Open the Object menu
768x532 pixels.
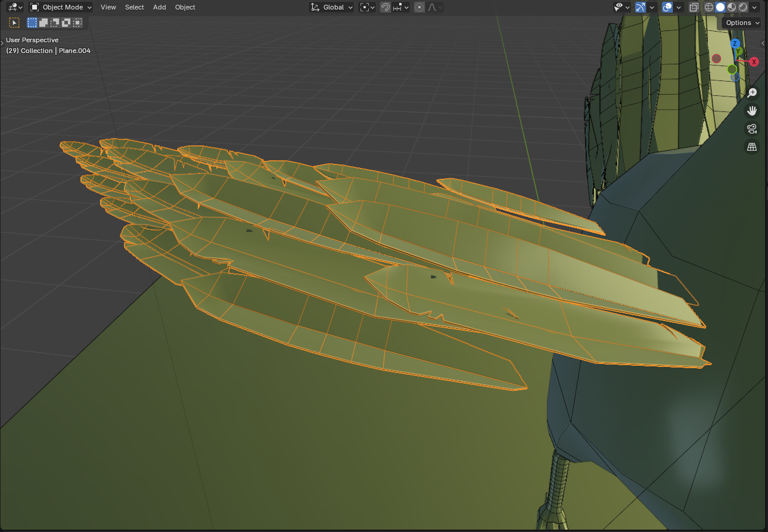tap(185, 7)
